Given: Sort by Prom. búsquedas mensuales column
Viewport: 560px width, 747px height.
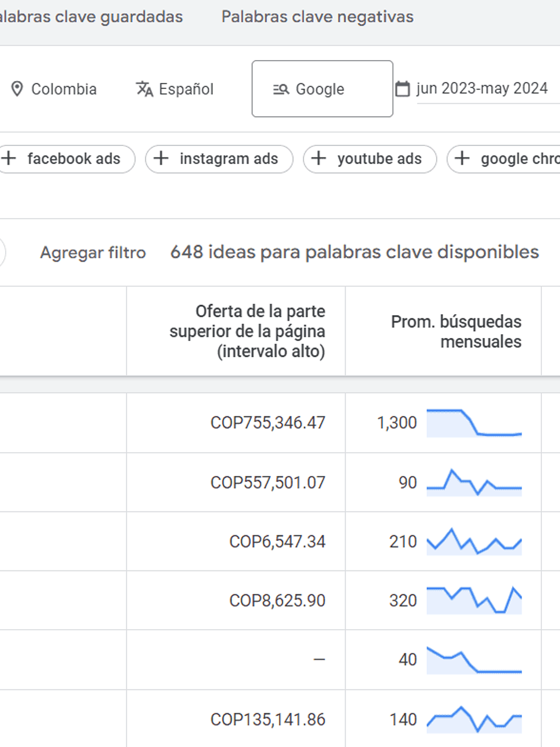Looking at the screenshot, I should tap(456, 332).
